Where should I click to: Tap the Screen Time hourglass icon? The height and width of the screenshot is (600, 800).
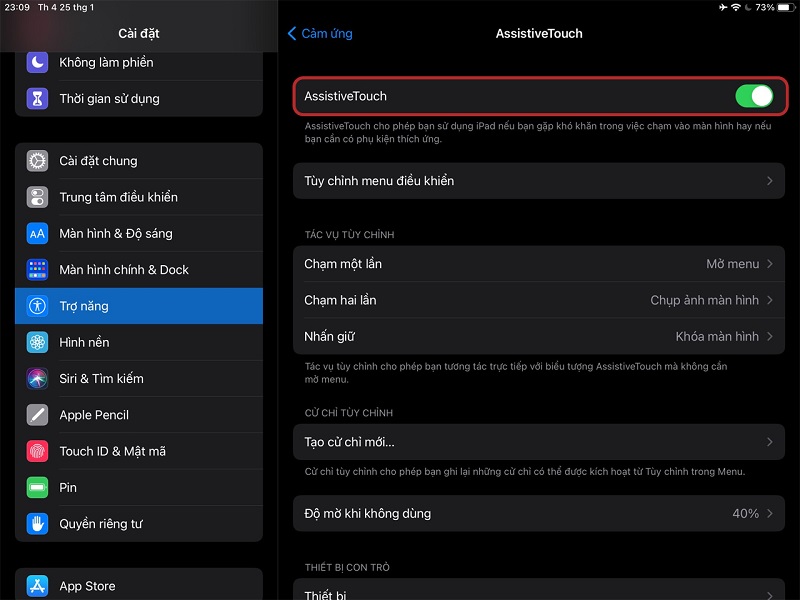[x=37, y=98]
